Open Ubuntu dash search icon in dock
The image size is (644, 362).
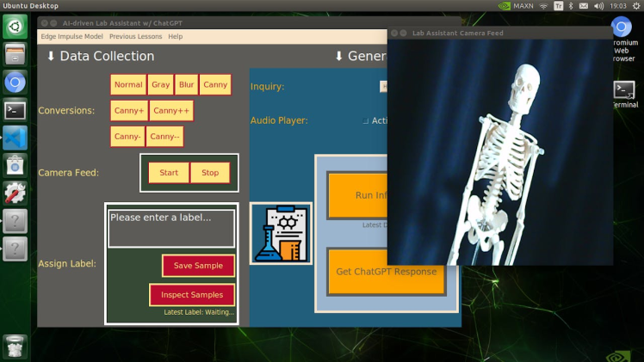(15, 27)
